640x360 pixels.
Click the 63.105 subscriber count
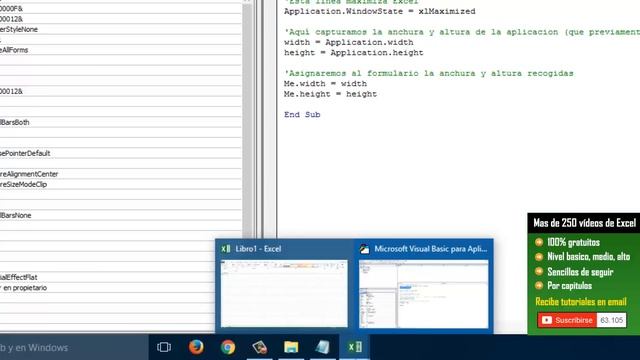tap(611, 320)
